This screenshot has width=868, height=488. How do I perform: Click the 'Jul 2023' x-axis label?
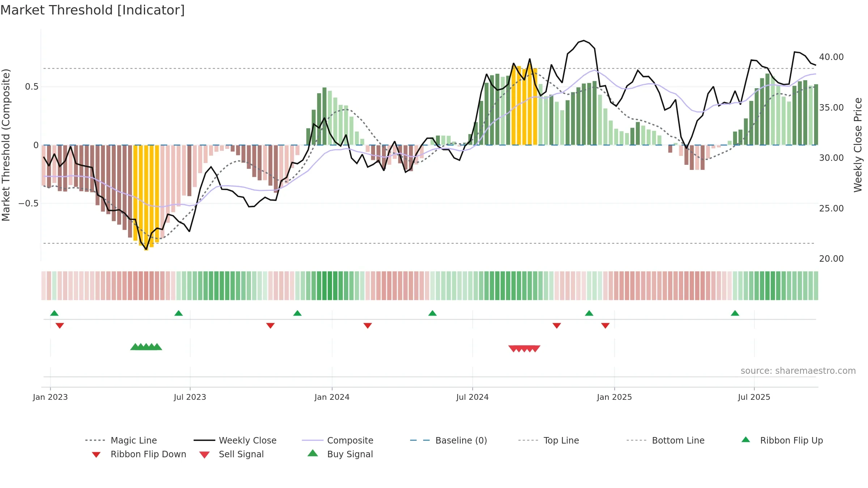click(x=190, y=397)
